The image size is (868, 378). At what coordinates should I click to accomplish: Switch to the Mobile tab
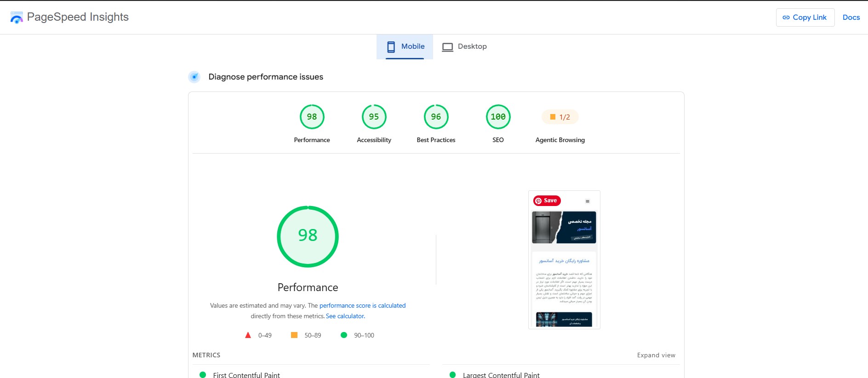point(405,46)
